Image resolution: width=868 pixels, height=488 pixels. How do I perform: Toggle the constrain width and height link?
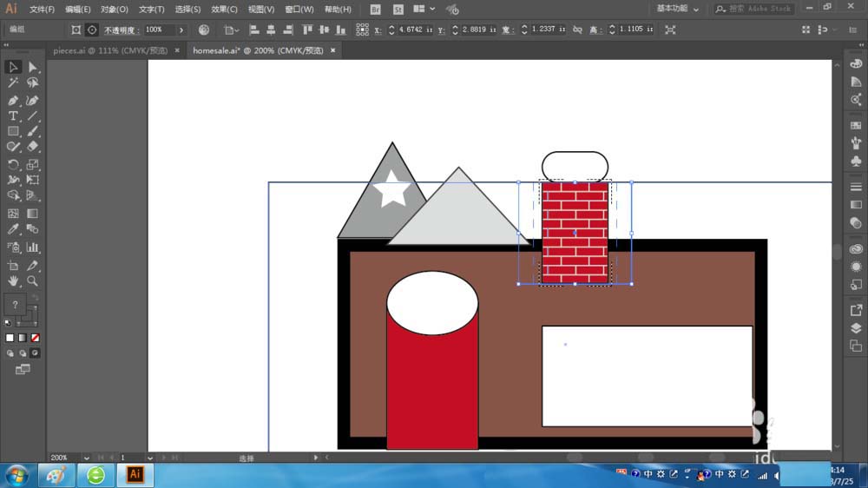(x=577, y=30)
